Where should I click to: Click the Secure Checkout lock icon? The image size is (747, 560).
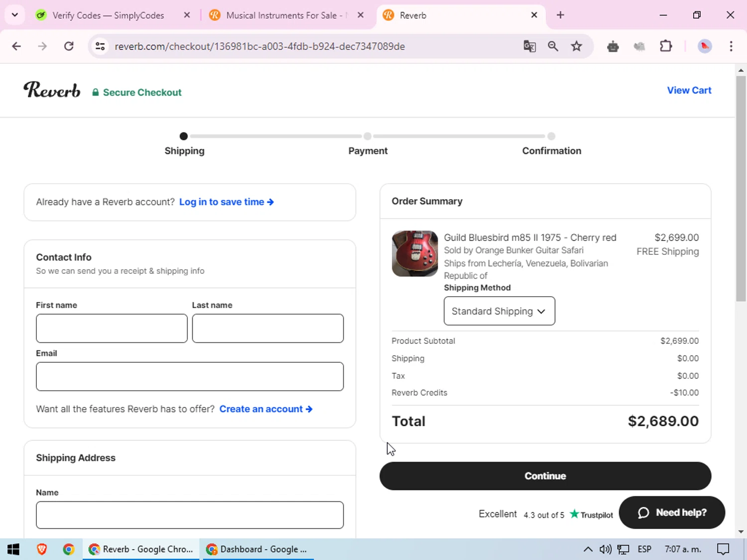pyautogui.click(x=96, y=92)
